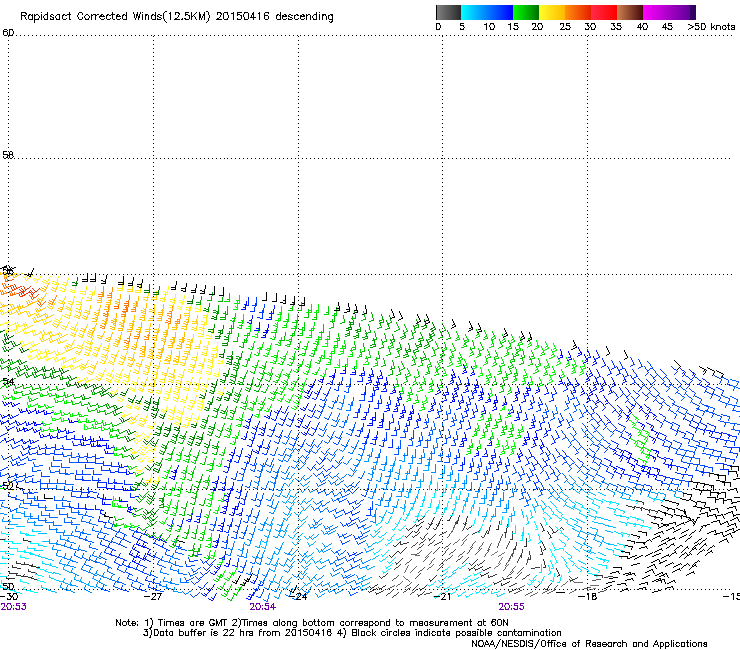Screen dimensions: 740x650
Task: Click the legend label 25
Action: tap(565, 27)
